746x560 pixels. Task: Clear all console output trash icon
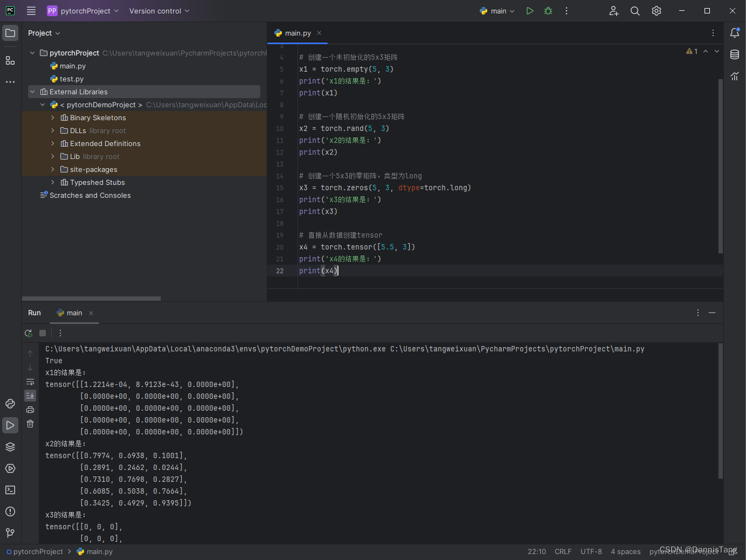30,424
